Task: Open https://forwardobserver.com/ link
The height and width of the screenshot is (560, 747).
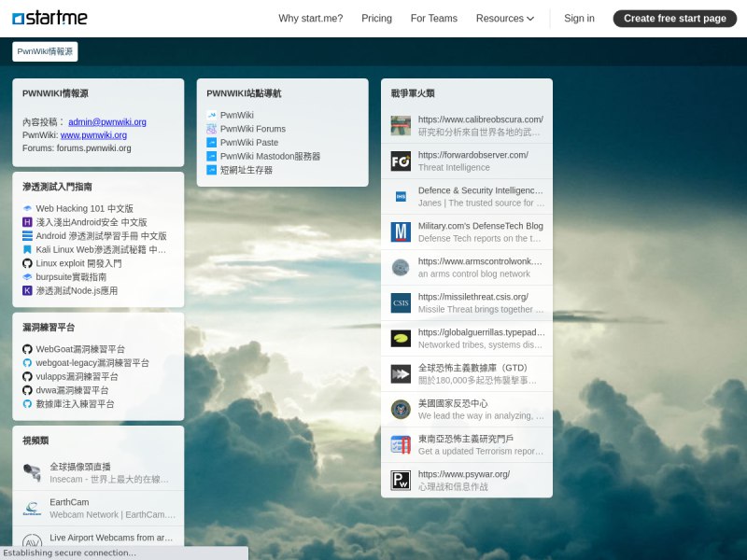Action: (473, 155)
